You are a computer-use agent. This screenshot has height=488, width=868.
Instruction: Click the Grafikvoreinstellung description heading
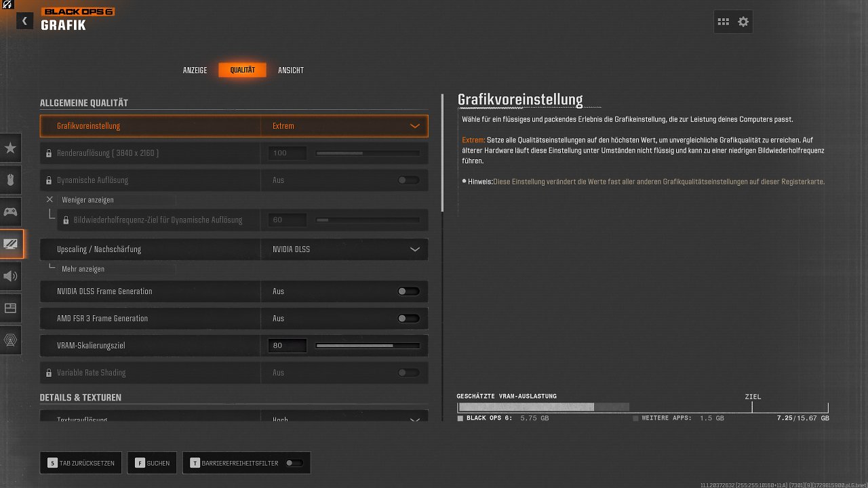tap(520, 100)
